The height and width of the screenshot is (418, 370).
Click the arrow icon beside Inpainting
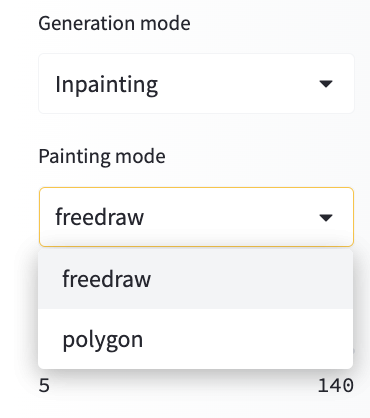click(326, 84)
